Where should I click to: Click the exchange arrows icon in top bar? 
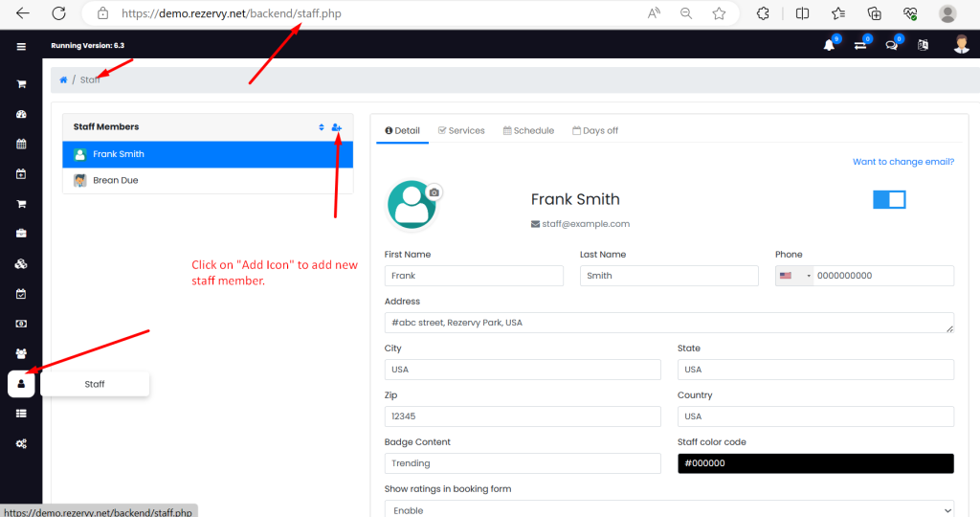click(x=860, y=45)
